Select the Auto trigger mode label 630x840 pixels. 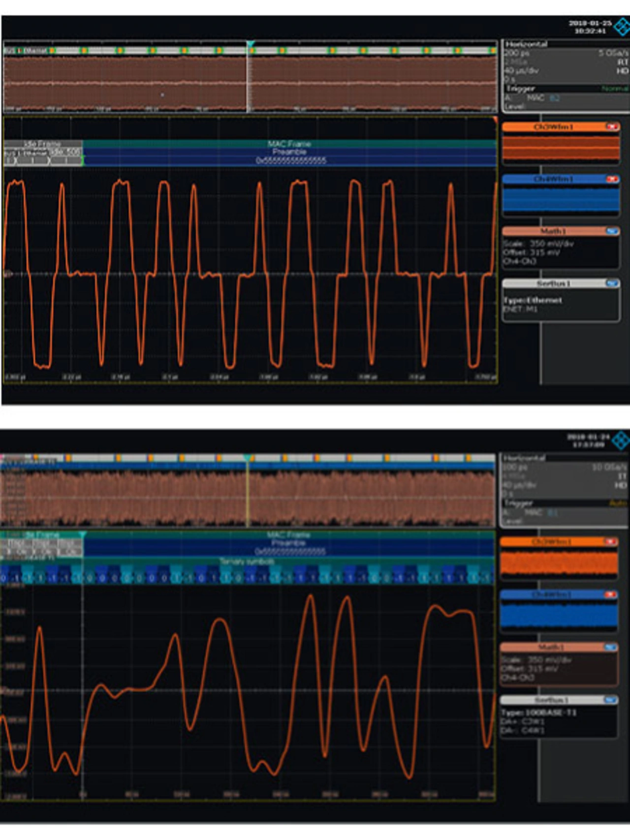coord(618,503)
